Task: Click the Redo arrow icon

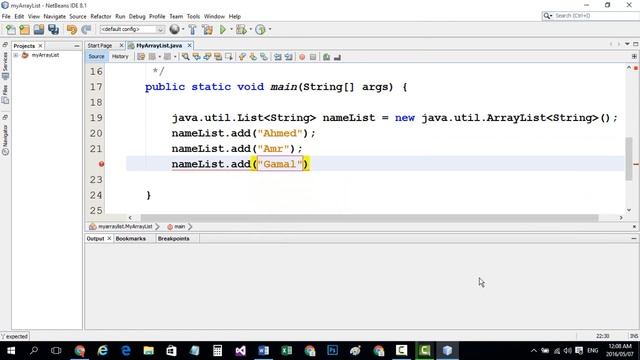Action: point(86,29)
